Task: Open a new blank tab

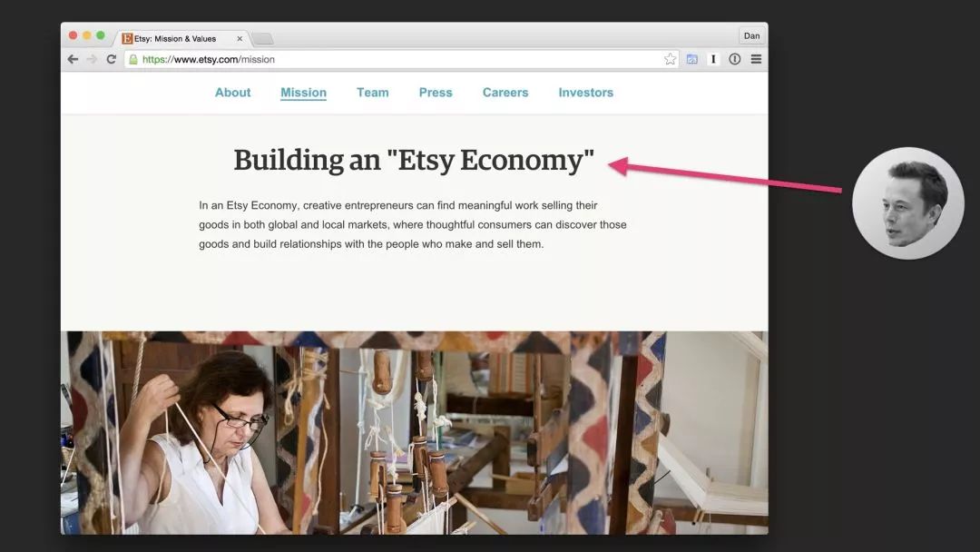Action: [x=262, y=39]
